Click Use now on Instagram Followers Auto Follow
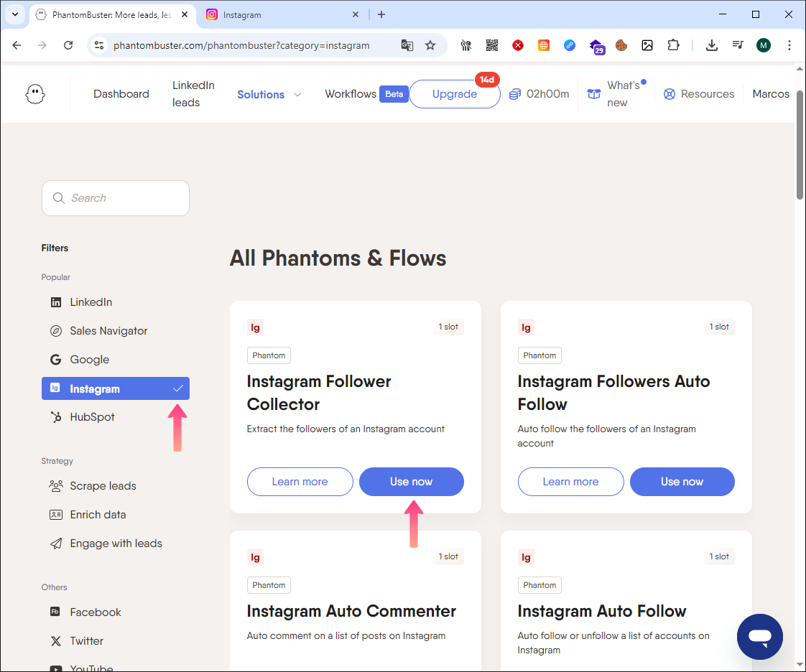The height and width of the screenshot is (672, 806). pyautogui.click(x=682, y=482)
